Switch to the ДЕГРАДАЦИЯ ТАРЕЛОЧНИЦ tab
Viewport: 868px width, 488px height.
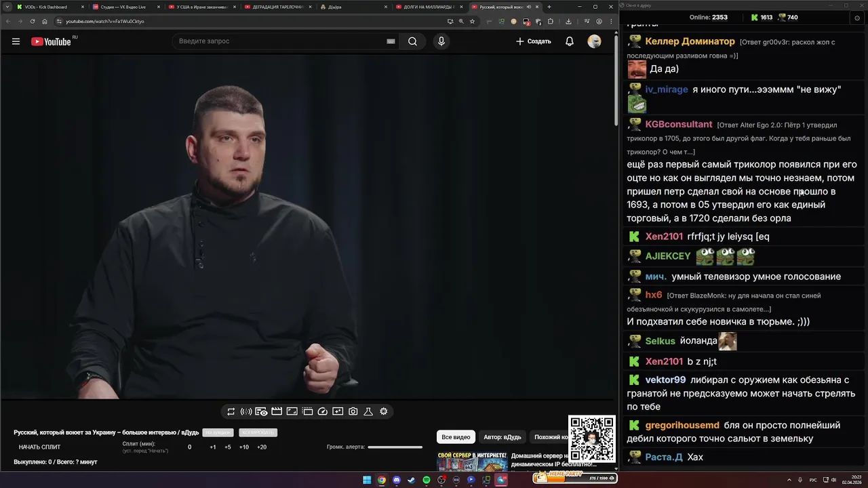(277, 7)
